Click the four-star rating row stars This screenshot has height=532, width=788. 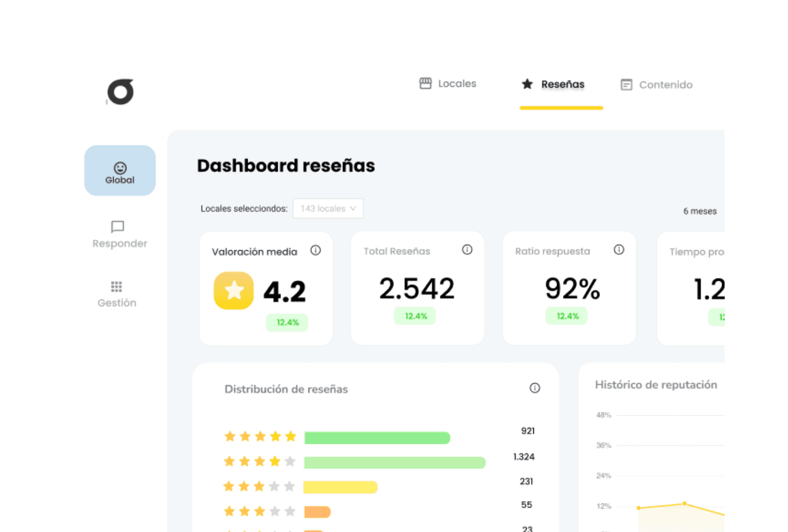click(x=260, y=462)
